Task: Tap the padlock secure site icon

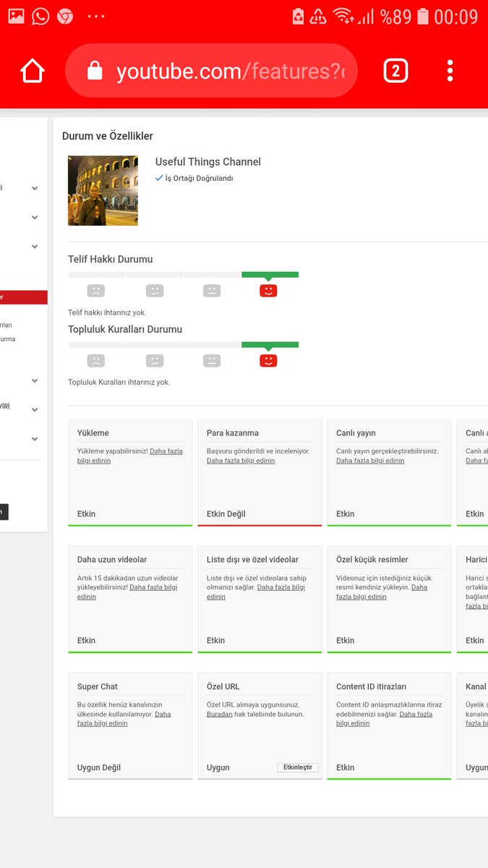Action: (95, 70)
